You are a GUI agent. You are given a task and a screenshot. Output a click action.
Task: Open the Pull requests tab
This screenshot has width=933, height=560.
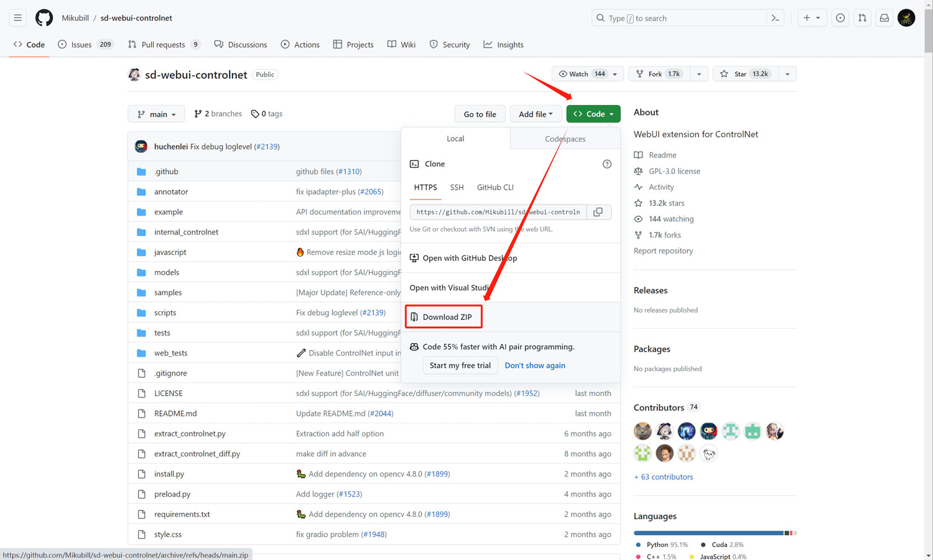coord(164,45)
